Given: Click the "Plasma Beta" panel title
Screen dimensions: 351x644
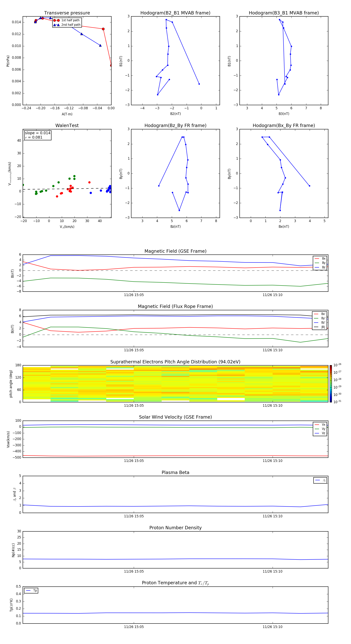Looking at the screenshot, I should 175,472.
